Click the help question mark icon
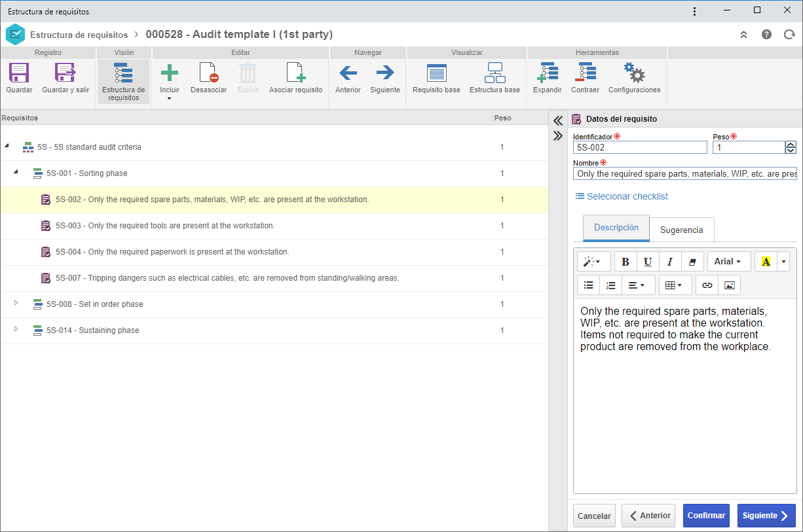Image resolution: width=803 pixels, height=532 pixels. (766, 35)
